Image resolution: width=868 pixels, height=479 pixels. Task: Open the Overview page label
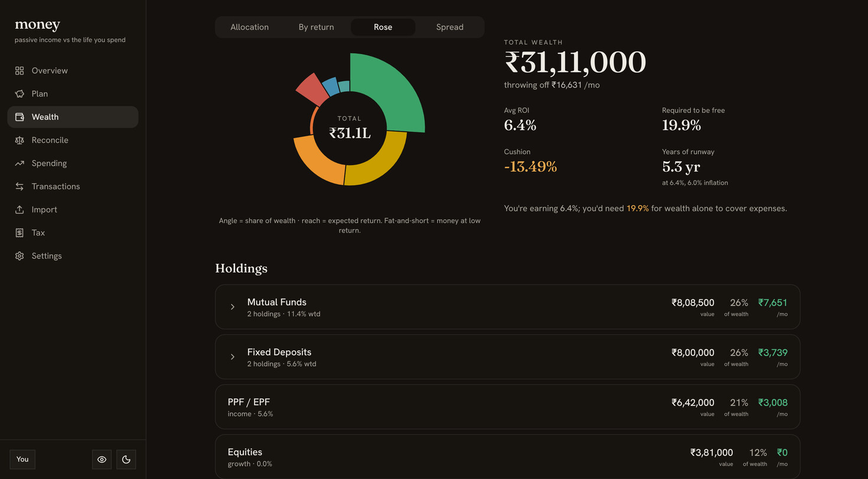click(x=50, y=71)
